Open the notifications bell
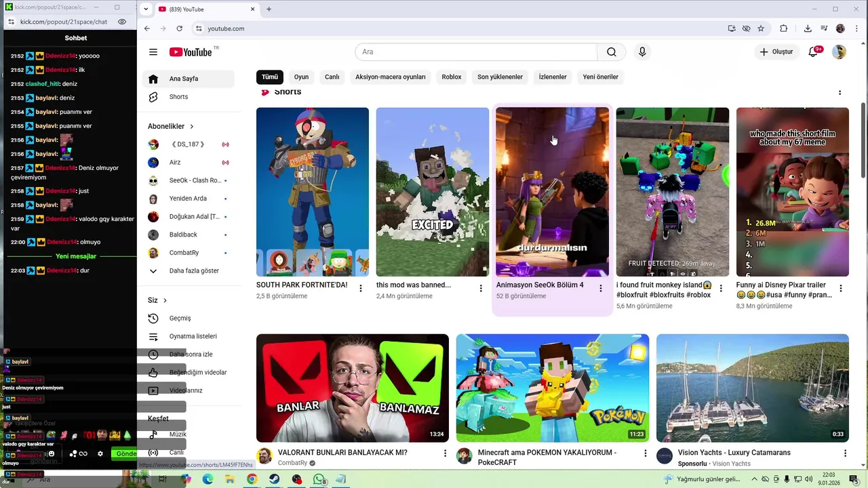Viewport: 868px width, 488px height. coord(813,52)
